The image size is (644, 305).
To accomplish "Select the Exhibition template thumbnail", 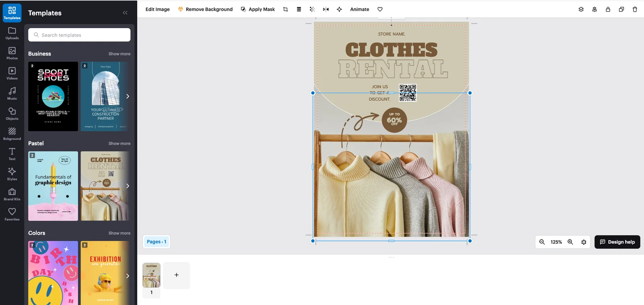I will [x=105, y=273].
